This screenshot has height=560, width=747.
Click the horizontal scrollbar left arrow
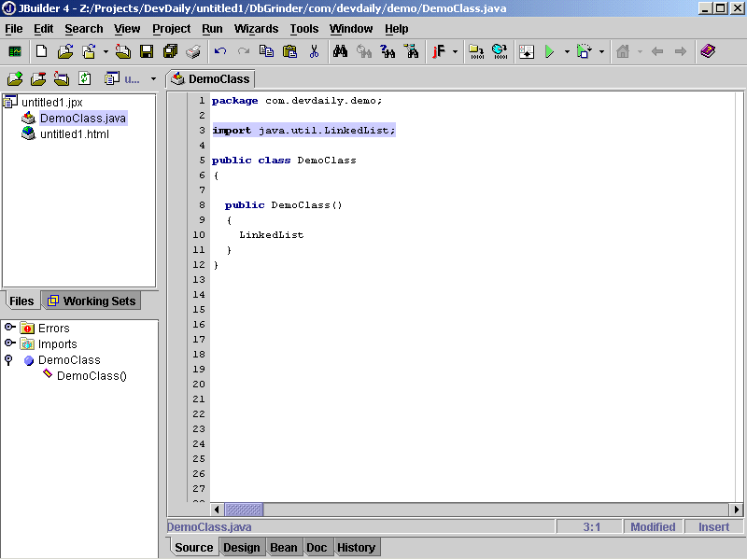click(217, 510)
